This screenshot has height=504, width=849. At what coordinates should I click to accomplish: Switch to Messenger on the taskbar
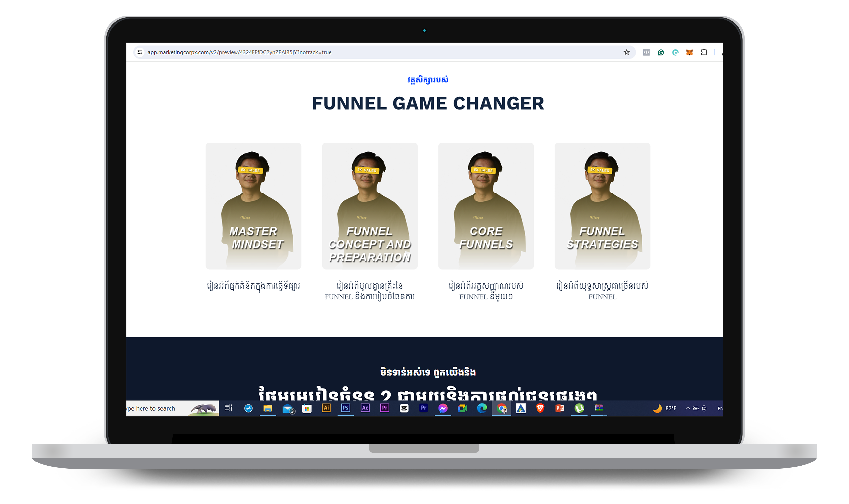pyautogui.click(x=443, y=408)
